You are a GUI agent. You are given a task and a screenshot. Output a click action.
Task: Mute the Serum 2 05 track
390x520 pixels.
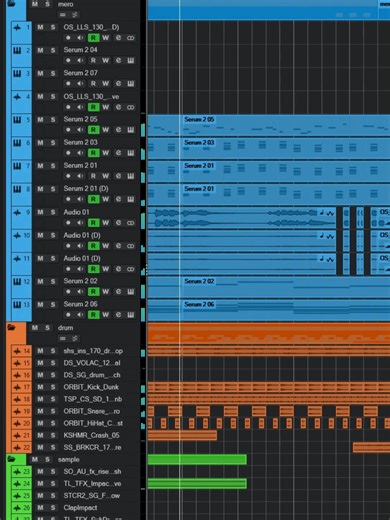40,120
